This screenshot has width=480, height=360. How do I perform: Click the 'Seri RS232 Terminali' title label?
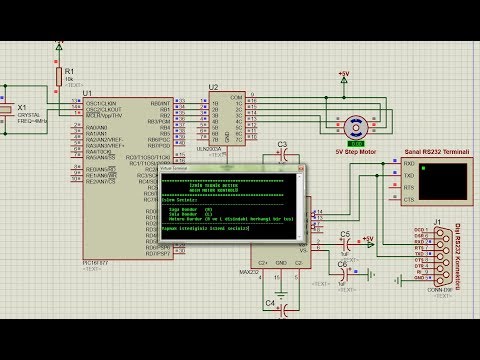(437, 152)
